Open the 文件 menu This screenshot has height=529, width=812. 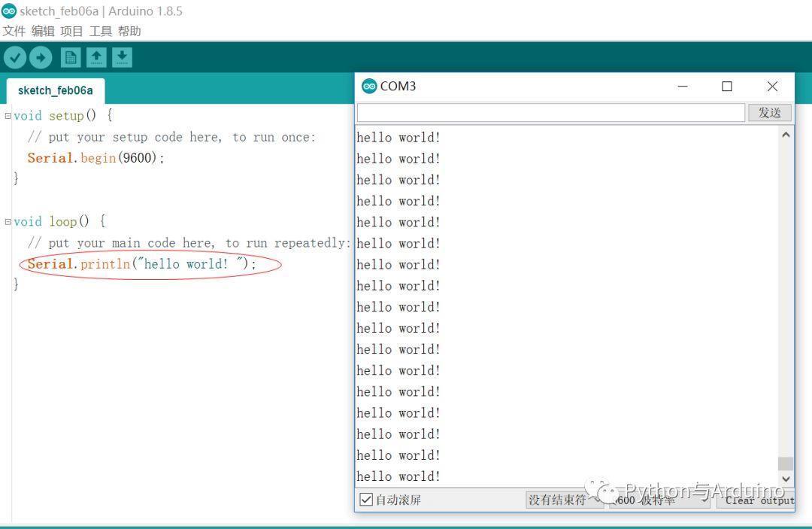point(14,31)
